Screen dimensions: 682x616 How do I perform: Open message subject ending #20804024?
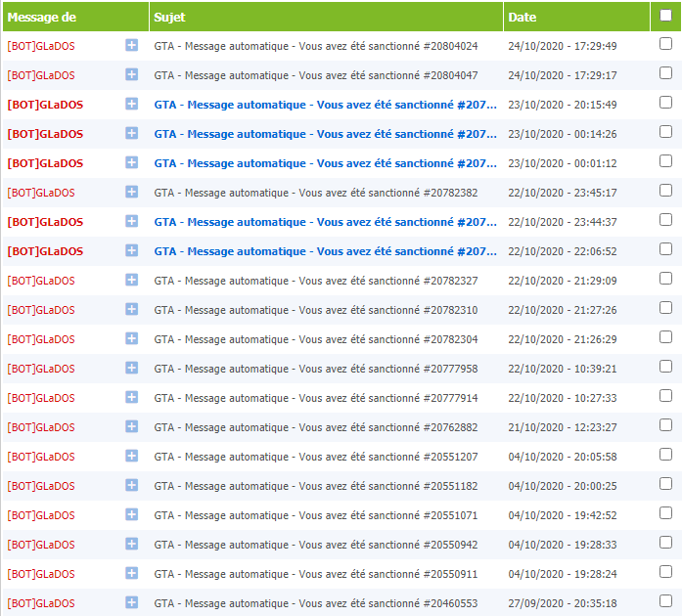316,46
